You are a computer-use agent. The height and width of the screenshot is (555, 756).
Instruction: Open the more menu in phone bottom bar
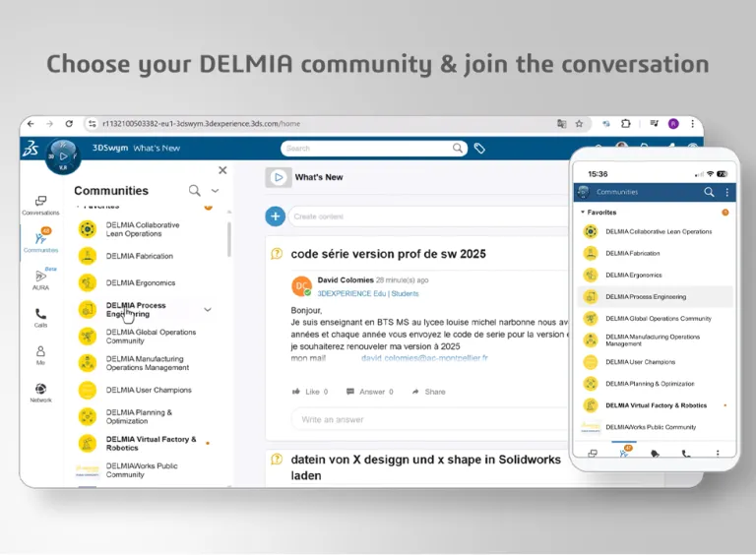pos(718,453)
